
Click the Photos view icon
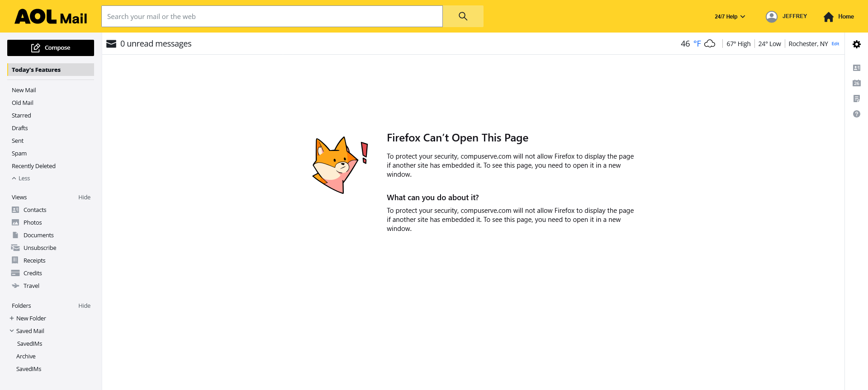pyautogui.click(x=15, y=222)
